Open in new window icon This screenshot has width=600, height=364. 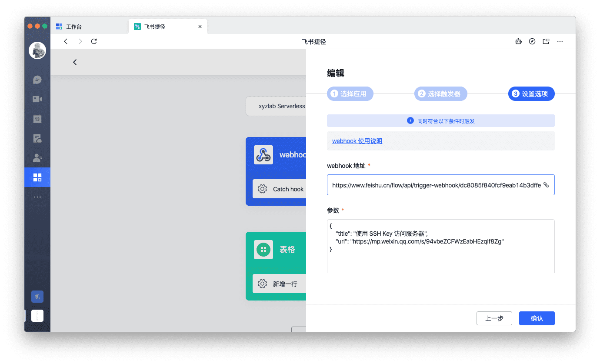pyautogui.click(x=546, y=41)
